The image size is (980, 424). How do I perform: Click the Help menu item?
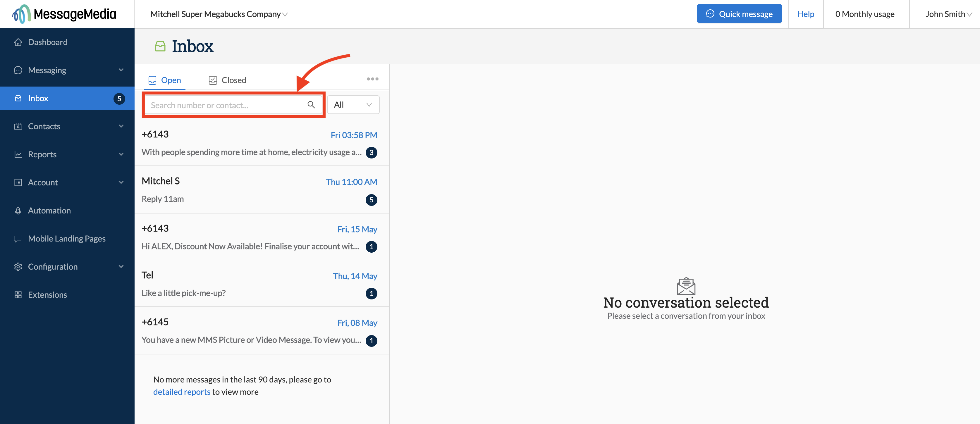[x=806, y=14]
